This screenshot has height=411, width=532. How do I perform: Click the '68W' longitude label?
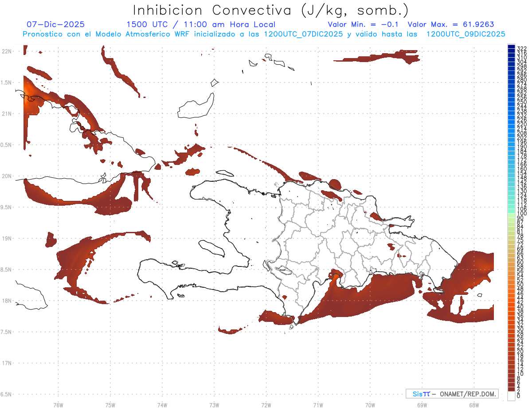pos(473,405)
